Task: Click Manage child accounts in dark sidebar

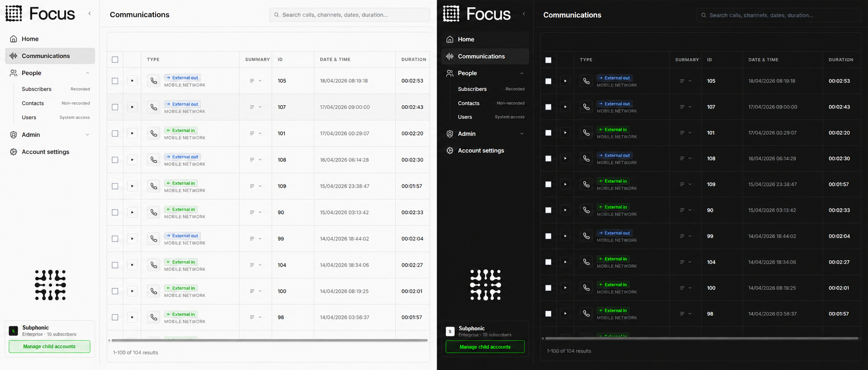Action: [485, 347]
